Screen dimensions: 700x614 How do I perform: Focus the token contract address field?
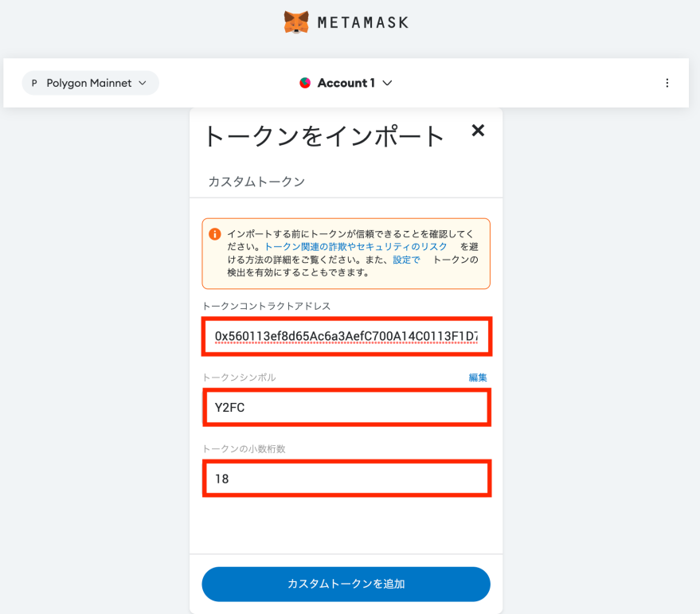click(x=347, y=336)
